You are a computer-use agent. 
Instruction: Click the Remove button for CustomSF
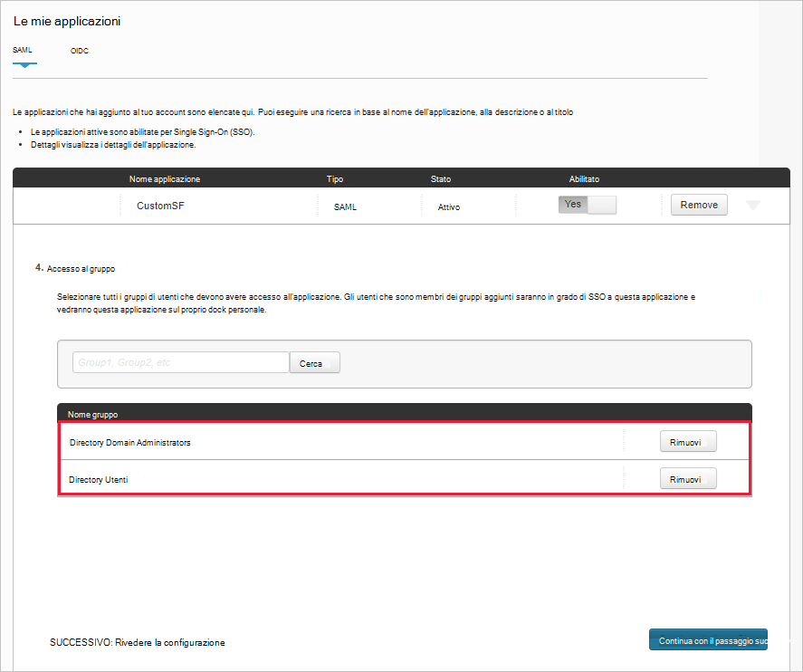698,205
